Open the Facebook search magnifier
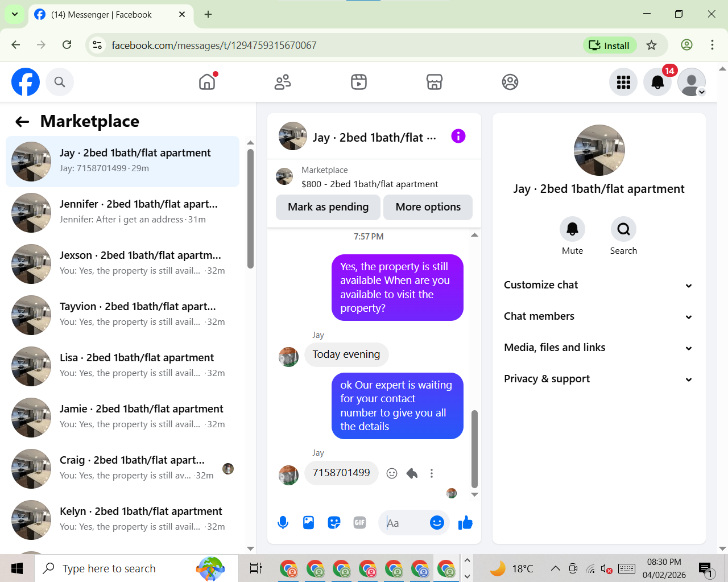 point(60,82)
